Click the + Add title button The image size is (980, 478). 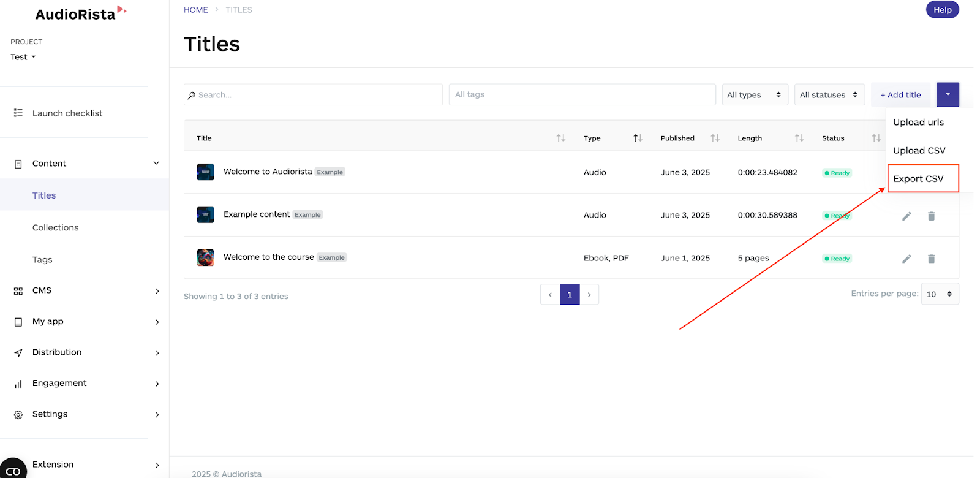click(900, 94)
